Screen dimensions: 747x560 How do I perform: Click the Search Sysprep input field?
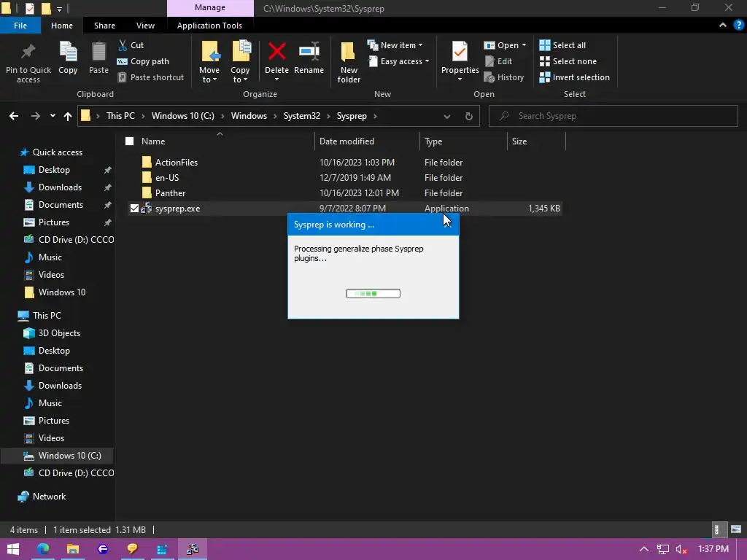click(x=614, y=116)
